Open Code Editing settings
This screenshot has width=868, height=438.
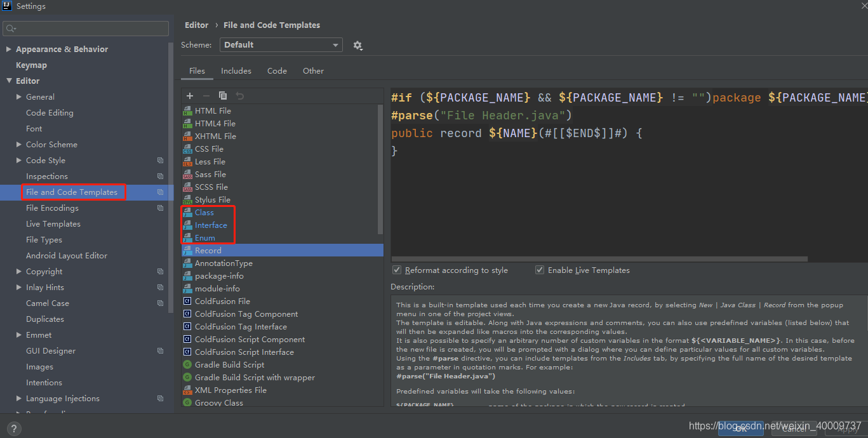tap(50, 113)
